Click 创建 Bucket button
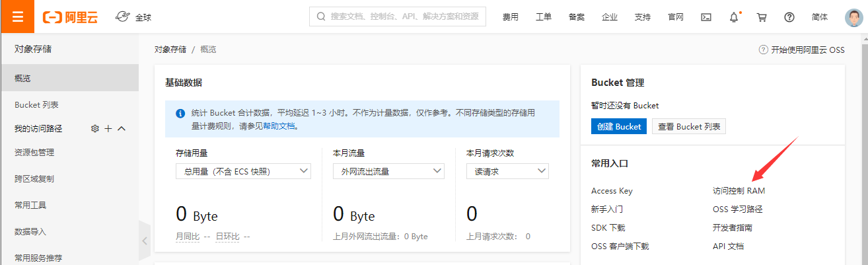868x265 pixels. [x=619, y=126]
